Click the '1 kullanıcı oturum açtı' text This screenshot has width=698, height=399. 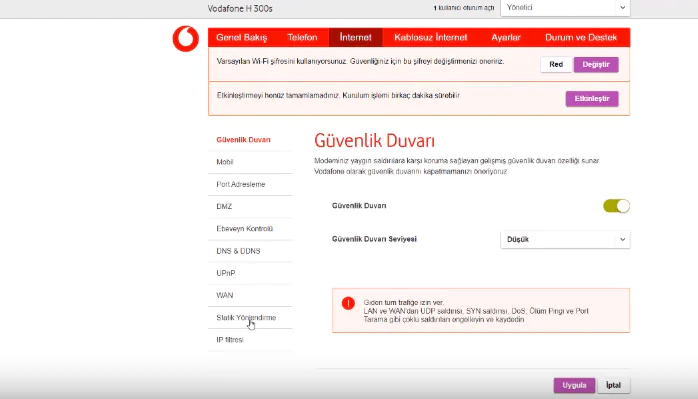click(464, 8)
